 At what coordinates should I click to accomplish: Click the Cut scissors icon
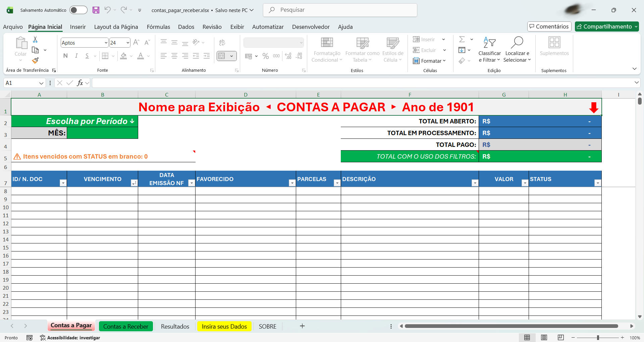point(35,40)
